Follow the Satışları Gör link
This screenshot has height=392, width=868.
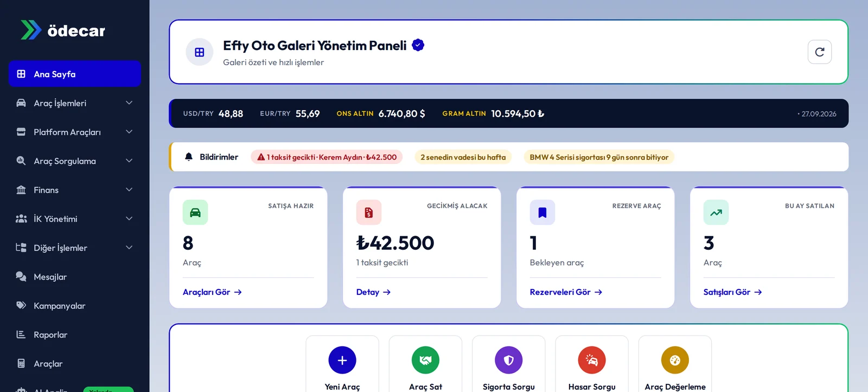point(732,292)
